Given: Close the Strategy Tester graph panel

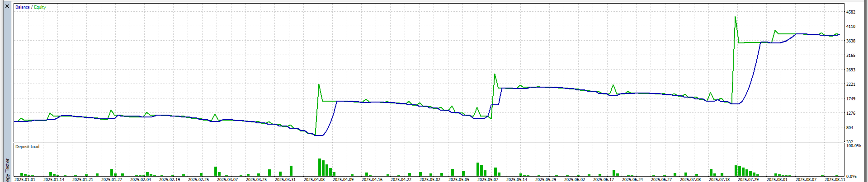Looking at the screenshot, I should (x=7, y=6).
